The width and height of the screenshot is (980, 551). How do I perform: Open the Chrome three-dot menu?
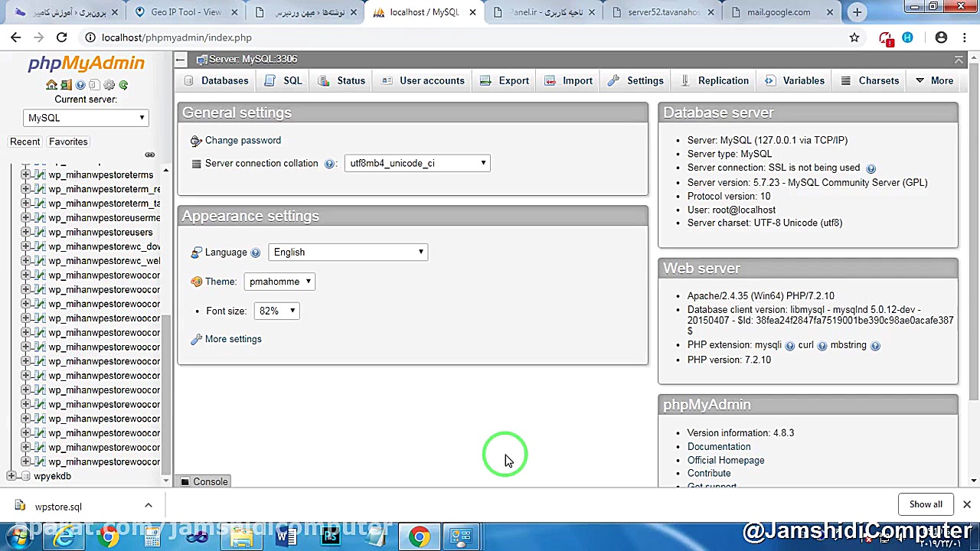click(965, 37)
